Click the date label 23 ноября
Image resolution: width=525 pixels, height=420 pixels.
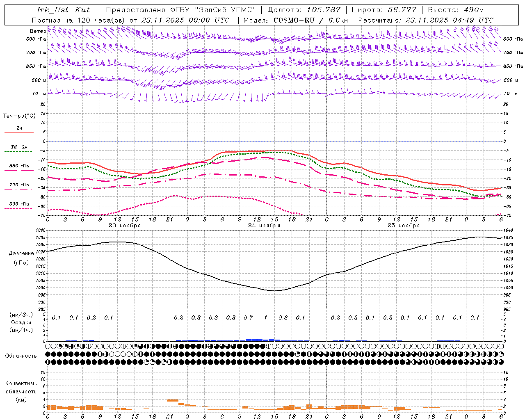[125, 226]
